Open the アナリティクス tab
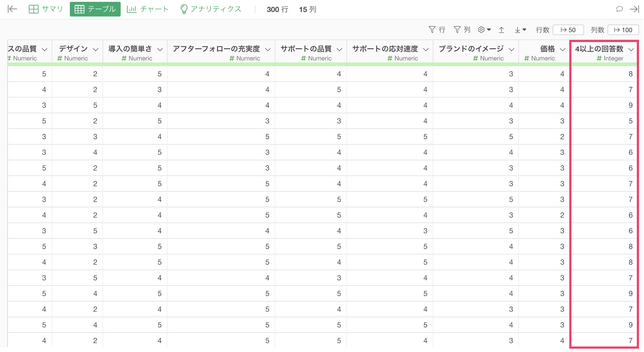The width and height of the screenshot is (644, 352). [x=211, y=9]
